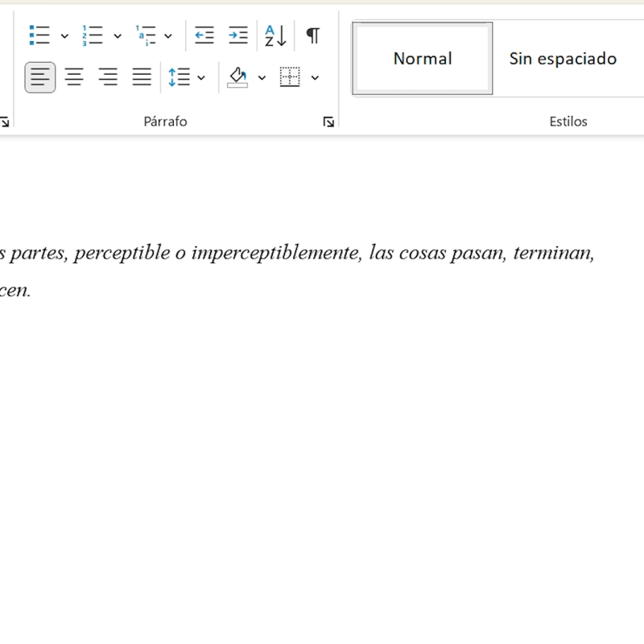Open the Párrafo dialog launcher

(328, 121)
